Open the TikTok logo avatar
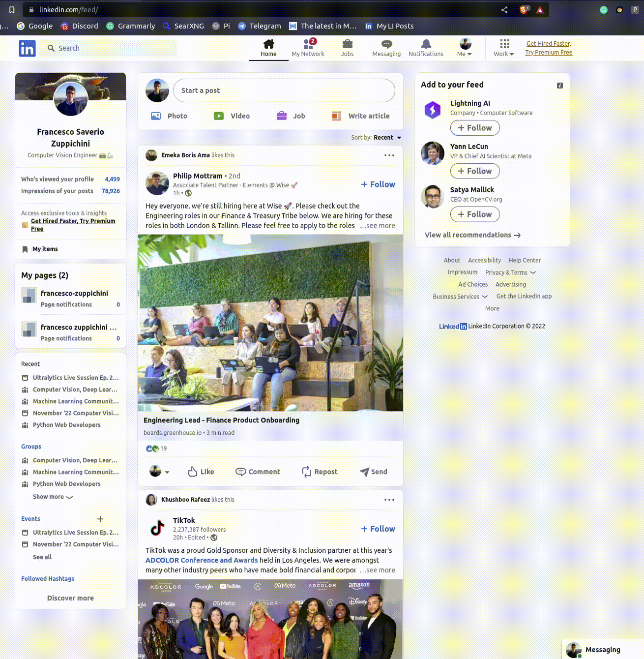 [x=157, y=528]
